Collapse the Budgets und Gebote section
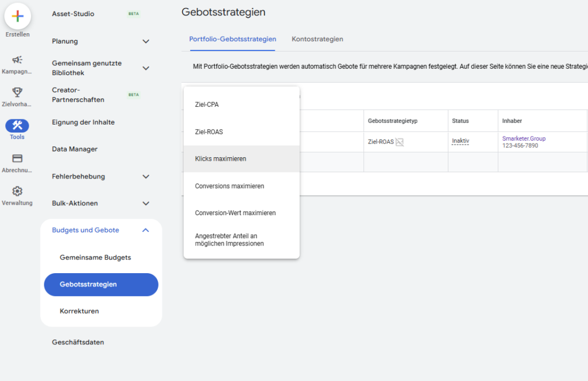This screenshot has height=381, width=588. pos(145,230)
